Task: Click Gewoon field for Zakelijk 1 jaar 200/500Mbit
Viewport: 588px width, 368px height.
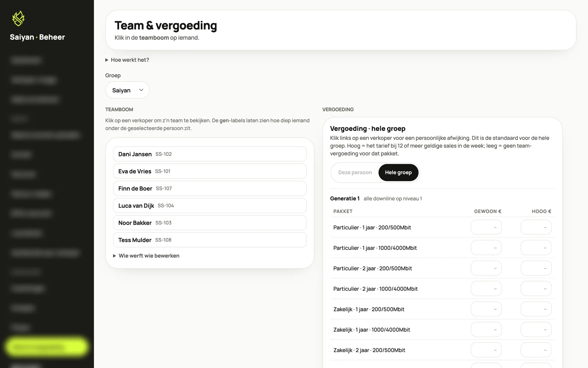Action: [486, 309]
